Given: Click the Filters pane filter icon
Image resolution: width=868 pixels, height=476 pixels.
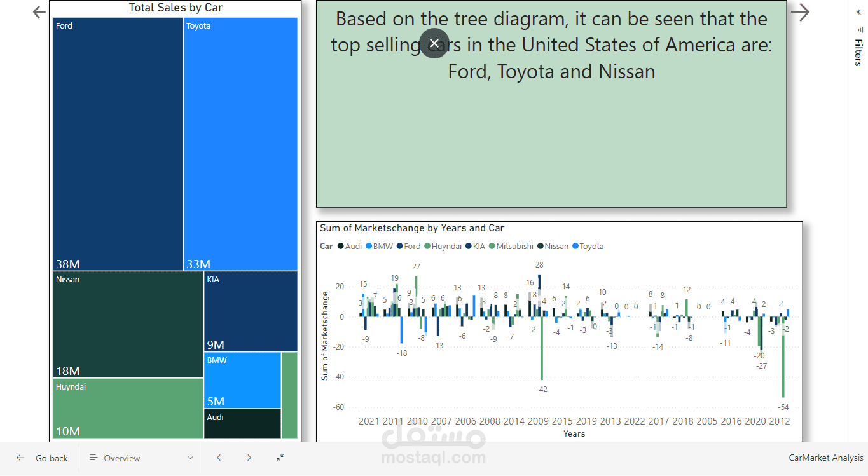Looking at the screenshot, I should point(860,29).
